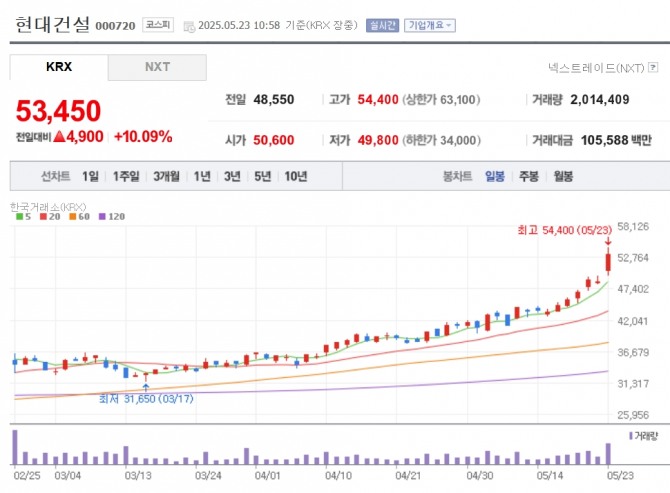Screen dimensions: 670x493
Task: Show the 10년 line chart
Action: point(295,176)
